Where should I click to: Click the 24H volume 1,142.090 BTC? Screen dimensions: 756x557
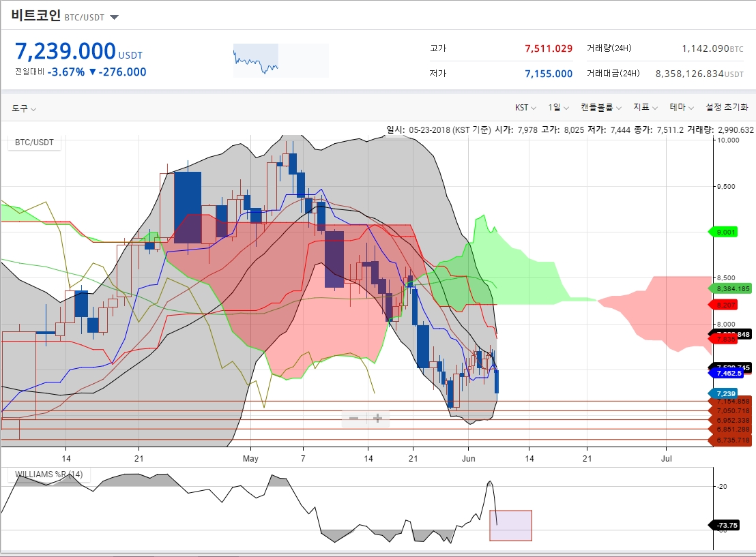(x=712, y=48)
